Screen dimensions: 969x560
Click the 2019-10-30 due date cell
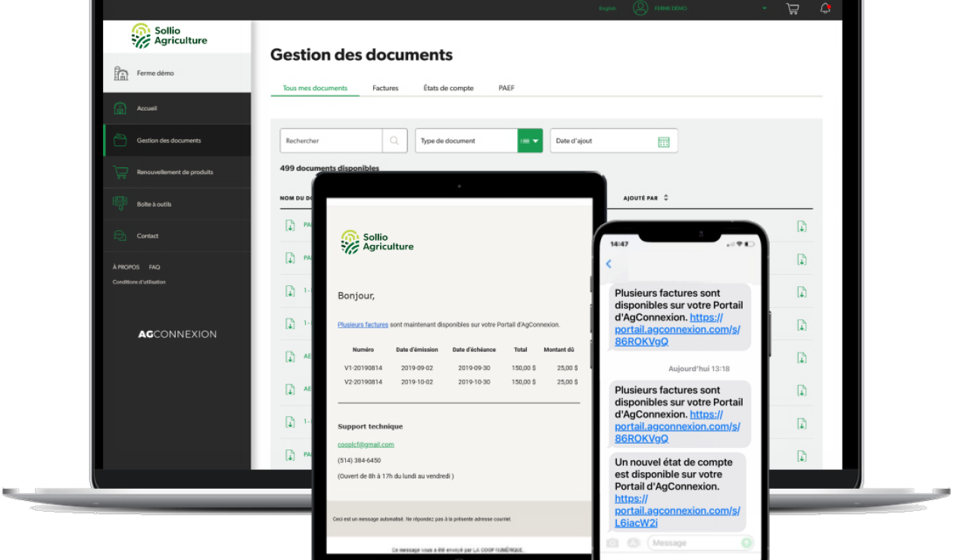tap(475, 382)
